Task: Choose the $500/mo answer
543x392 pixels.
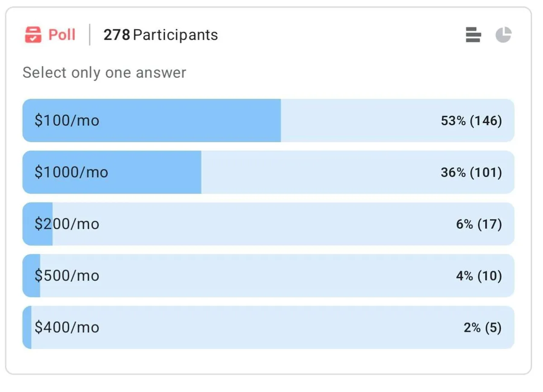Action: (67, 276)
